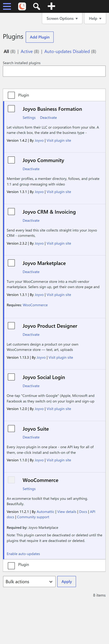Tick the select-all checkbox in table header

11,95
